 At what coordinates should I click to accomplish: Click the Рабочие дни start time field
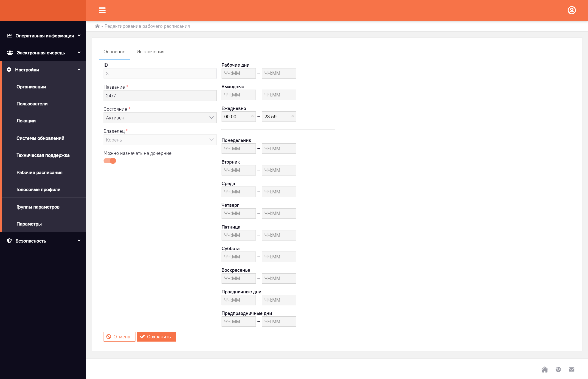(239, 73)
